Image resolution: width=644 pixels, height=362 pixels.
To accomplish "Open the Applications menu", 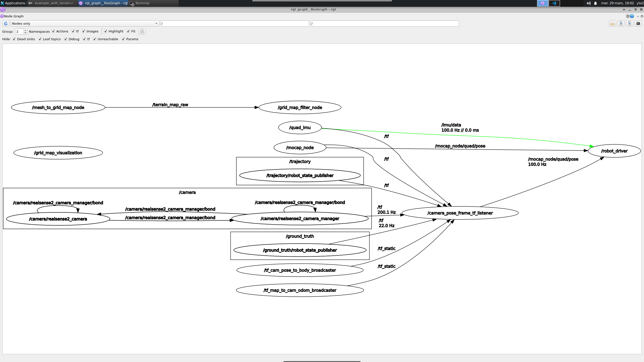I will (x=13, y=3).
